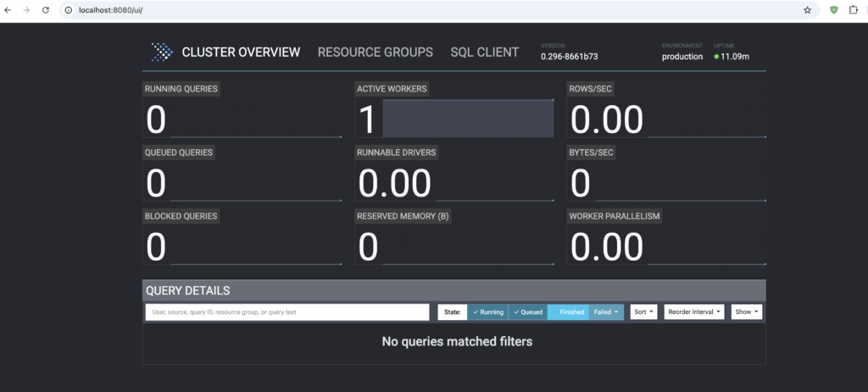Expand the Failed filter dropdown
Viewport: 868px width, 392px height.
[606, 312]
